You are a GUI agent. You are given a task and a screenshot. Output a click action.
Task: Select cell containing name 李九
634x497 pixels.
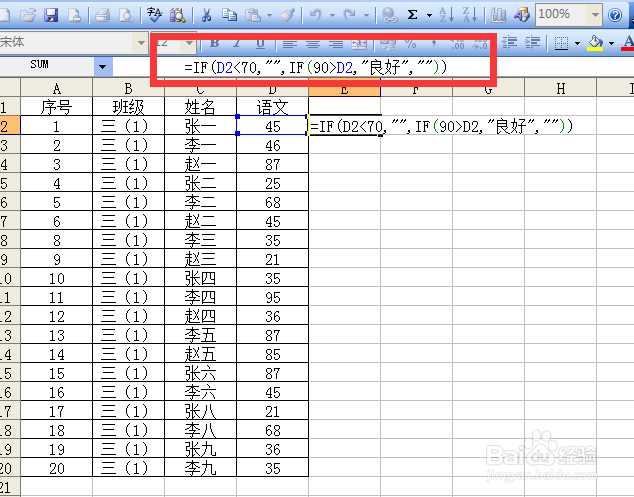pyautogui.click(x=200, y=468)
